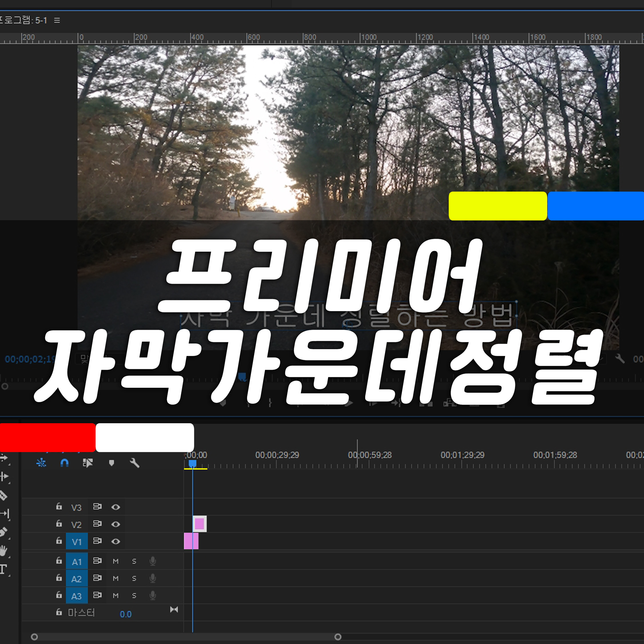Image resolution: width=644 pixels, height=644 pixels.
Task: Hide the V2 track output eye
Action: point(116,524)
